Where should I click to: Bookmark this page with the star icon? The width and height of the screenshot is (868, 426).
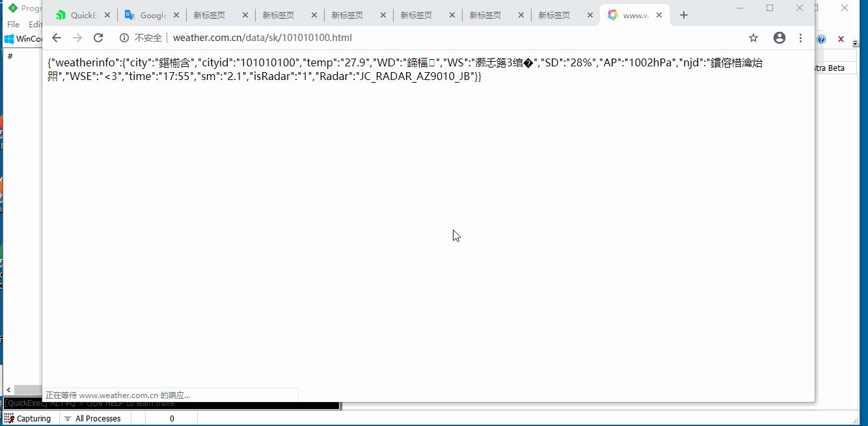(x=753, y=38)
